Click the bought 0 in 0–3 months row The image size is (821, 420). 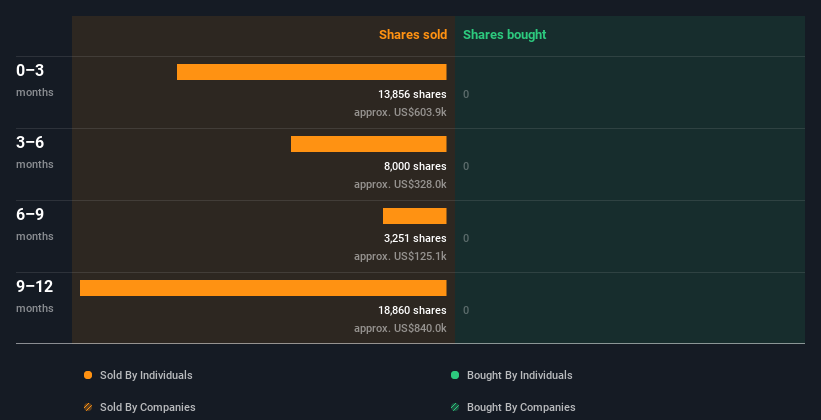466,94
